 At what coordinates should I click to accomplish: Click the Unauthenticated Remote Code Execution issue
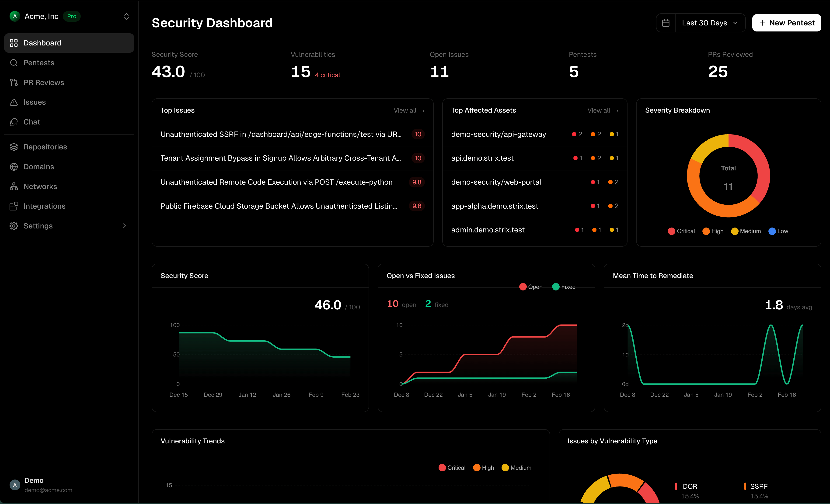coord(292,182)
